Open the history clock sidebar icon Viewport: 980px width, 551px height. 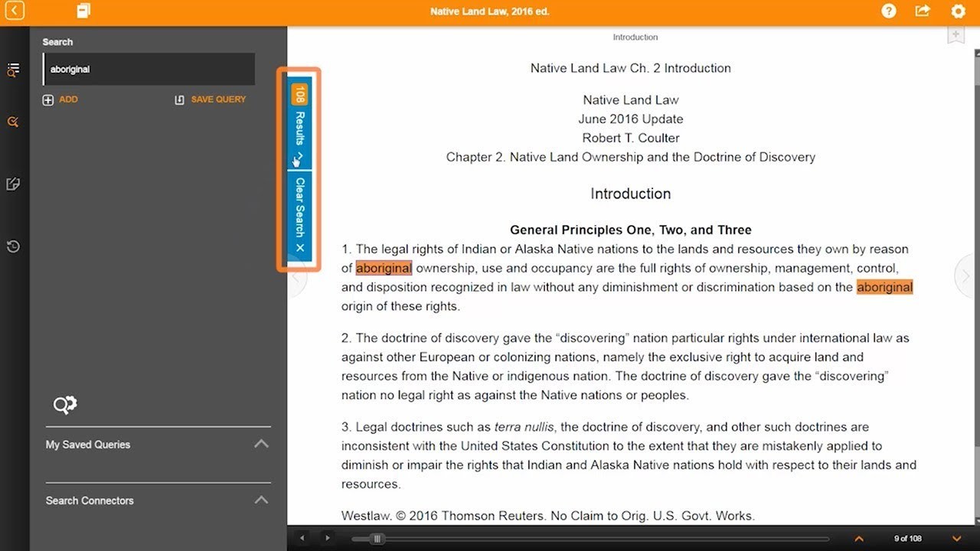point(13,246)
